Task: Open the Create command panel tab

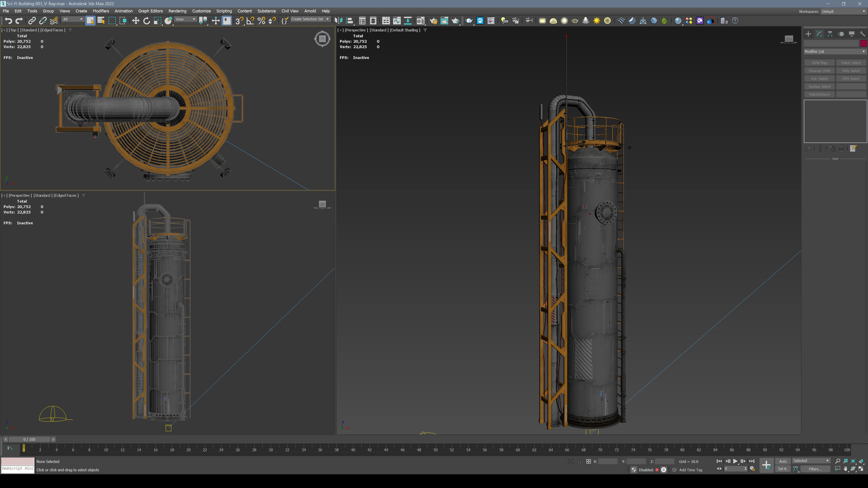Action: (x=808, y=34)
